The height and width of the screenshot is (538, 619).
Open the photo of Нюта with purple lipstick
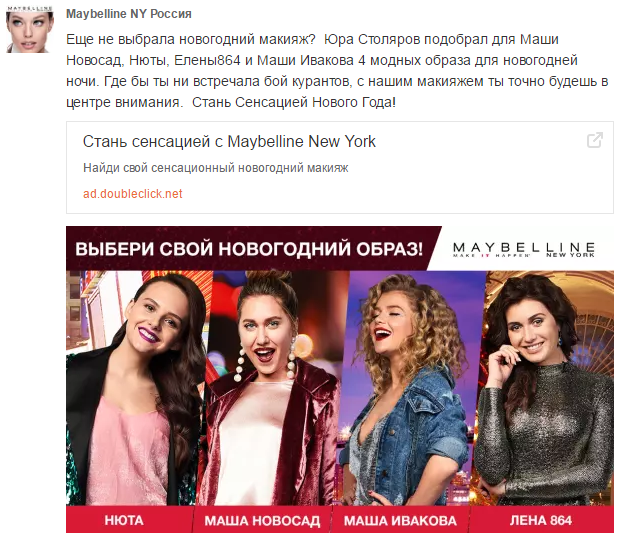pos(136,388)
